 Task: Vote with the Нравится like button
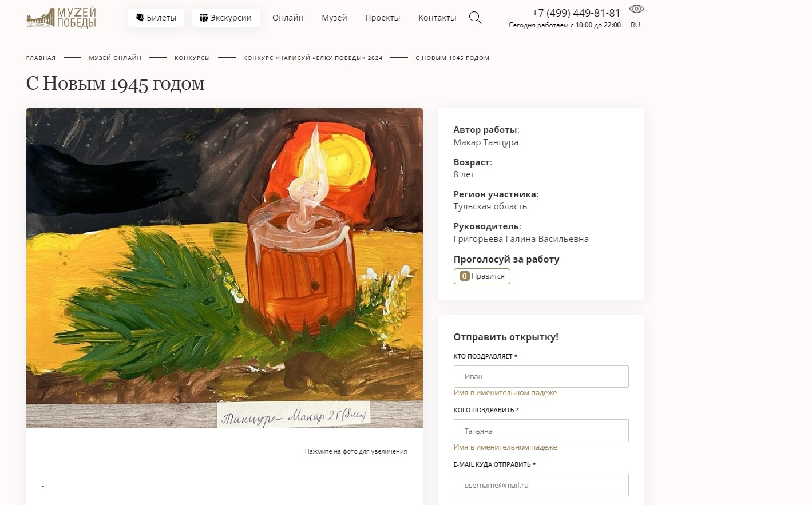click(482, 276)
